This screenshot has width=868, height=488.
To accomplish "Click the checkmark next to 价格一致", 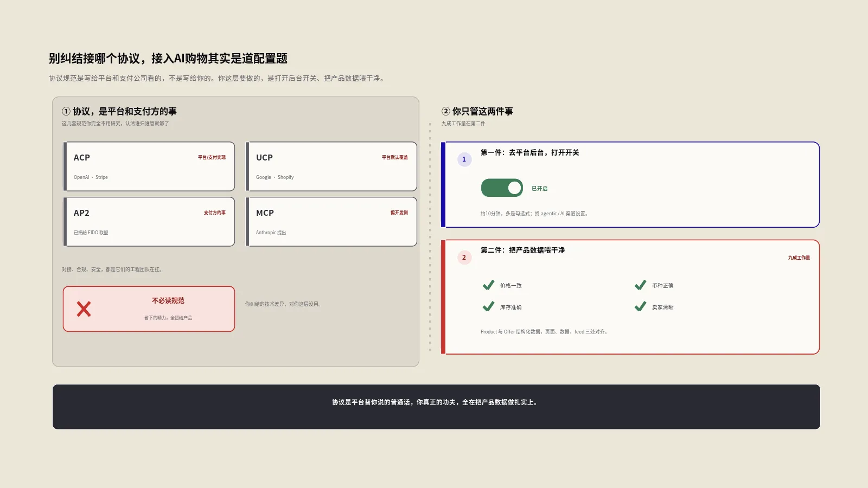I will [x=488, y=285].
